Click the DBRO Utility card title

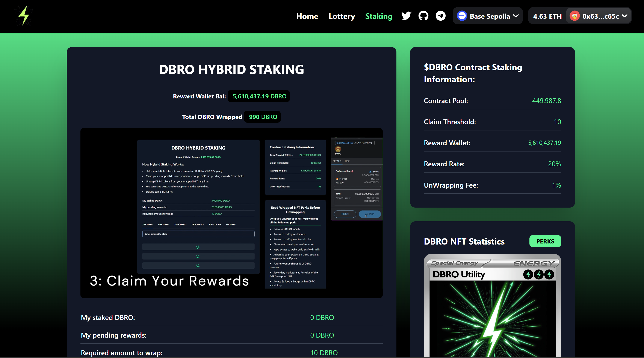pyautogui.click(x=458, y=275)
